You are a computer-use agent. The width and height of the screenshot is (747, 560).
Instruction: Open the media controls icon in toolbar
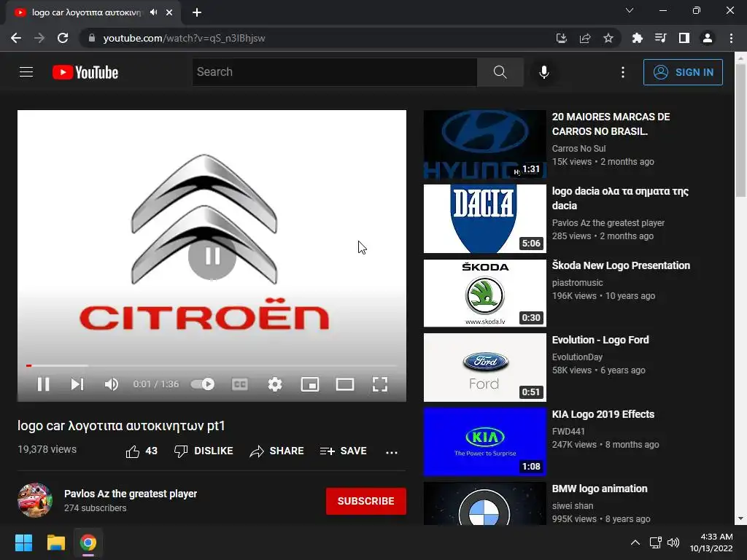pyautogui.click(x=660, y=38)
